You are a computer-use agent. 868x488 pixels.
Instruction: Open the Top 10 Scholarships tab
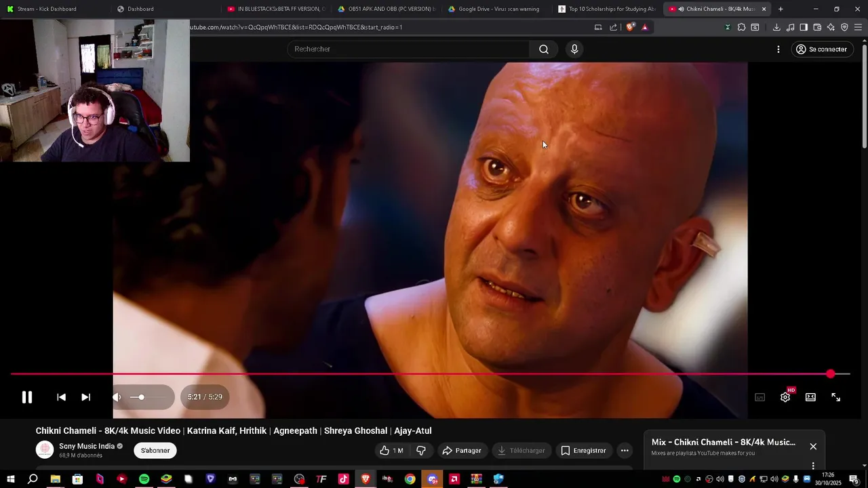pos(607,9)
